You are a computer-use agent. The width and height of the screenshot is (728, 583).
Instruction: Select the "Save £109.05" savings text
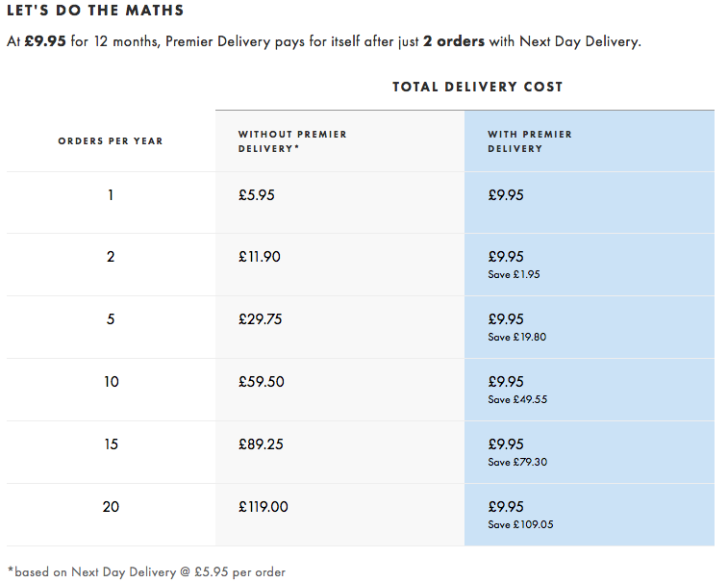(520, 525)
